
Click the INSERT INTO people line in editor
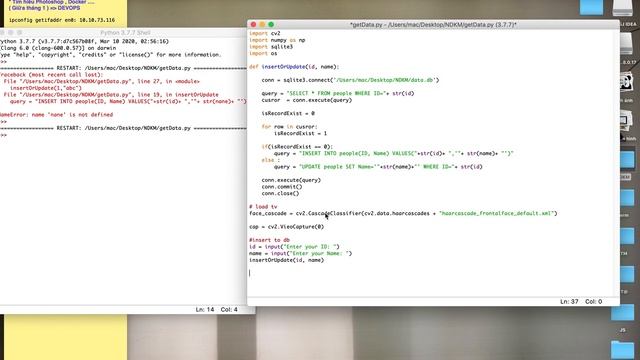pyautogui.click(x=394, y=153)
